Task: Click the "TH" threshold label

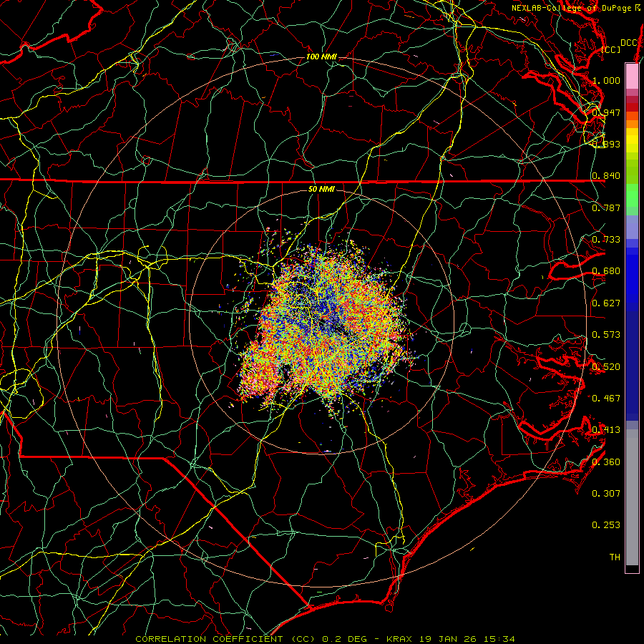Action: [615, 557]
